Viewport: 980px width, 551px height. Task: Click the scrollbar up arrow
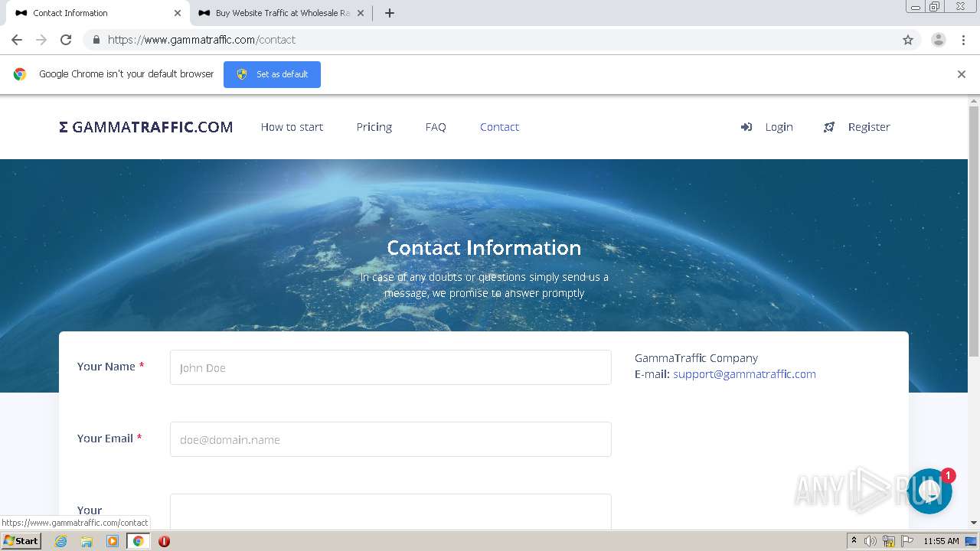[x=974, y=100]
